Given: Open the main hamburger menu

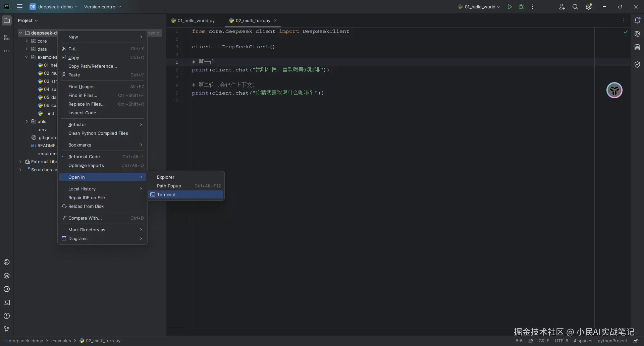Looking at the screenshot, I should click(20, 7).
